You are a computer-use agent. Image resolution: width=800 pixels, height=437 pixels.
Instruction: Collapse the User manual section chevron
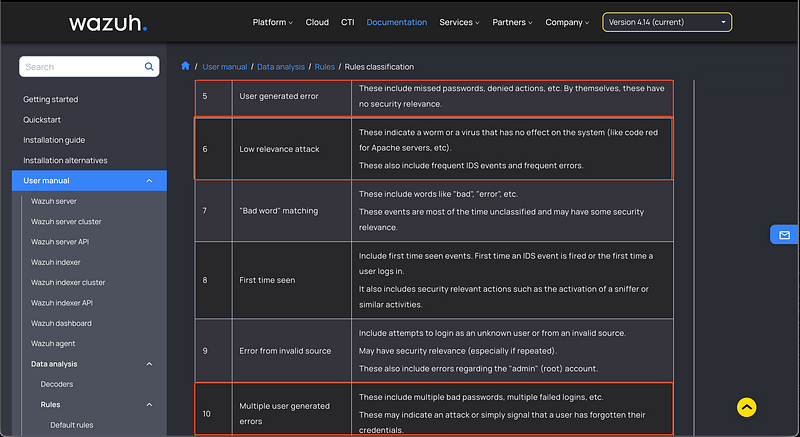149,181
